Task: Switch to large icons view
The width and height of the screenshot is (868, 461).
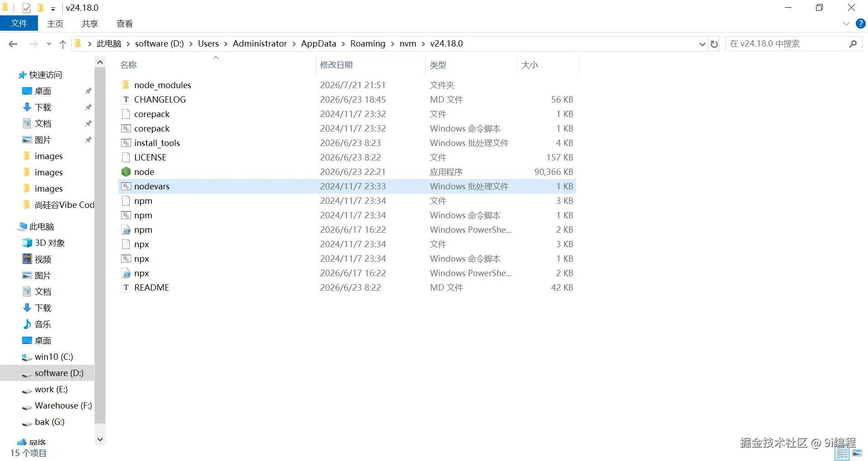Action: pos(857,453)
